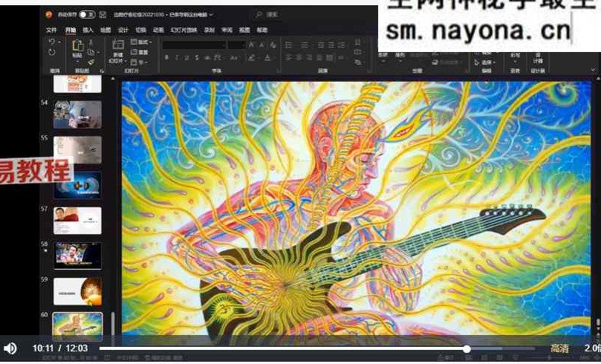Click the Text Direction icon

[357, 42]
